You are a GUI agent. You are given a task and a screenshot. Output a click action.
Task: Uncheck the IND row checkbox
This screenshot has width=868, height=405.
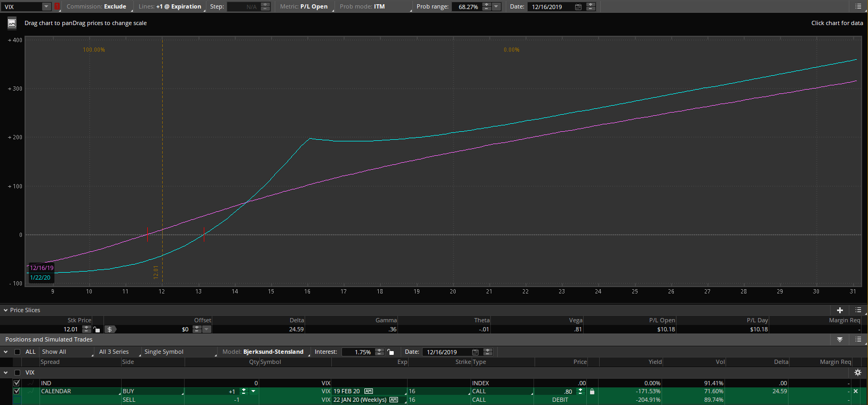[17, 383]
